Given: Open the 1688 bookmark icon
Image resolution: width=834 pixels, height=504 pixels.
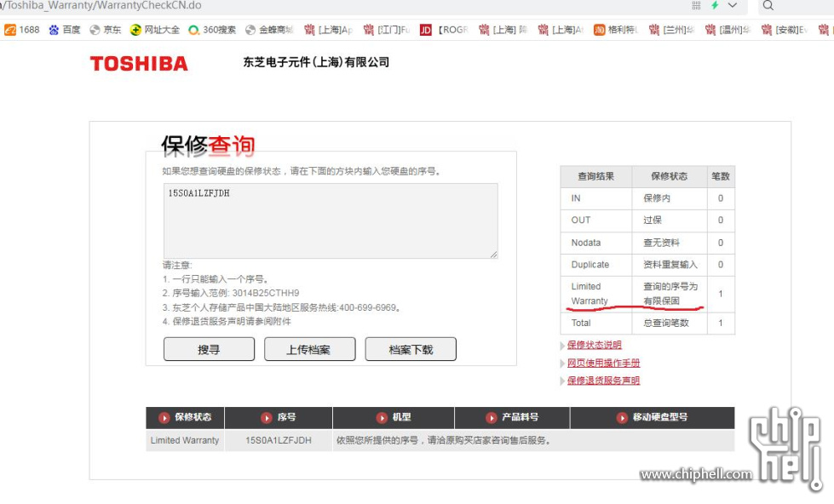Looking at the screenshot, I should (x=9, y=28).
